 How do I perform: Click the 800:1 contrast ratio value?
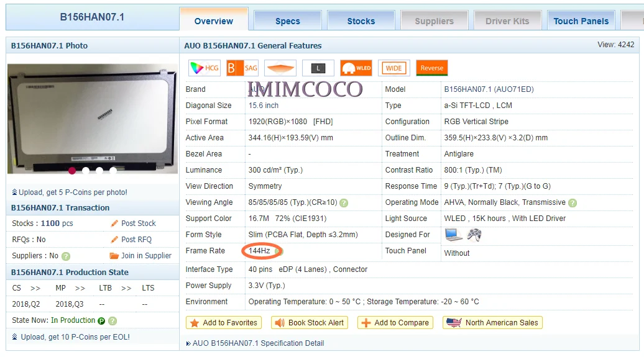(x=472, y=170)
